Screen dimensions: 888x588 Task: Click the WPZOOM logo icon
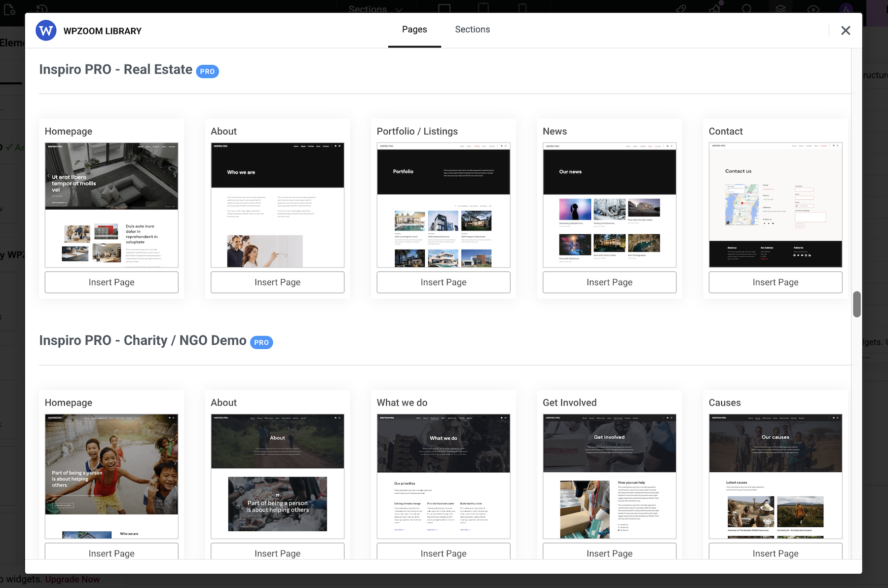pos(46,31)
